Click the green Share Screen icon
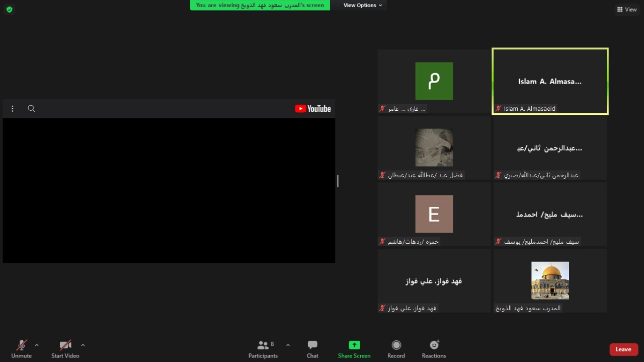 (x=354, y=345)
